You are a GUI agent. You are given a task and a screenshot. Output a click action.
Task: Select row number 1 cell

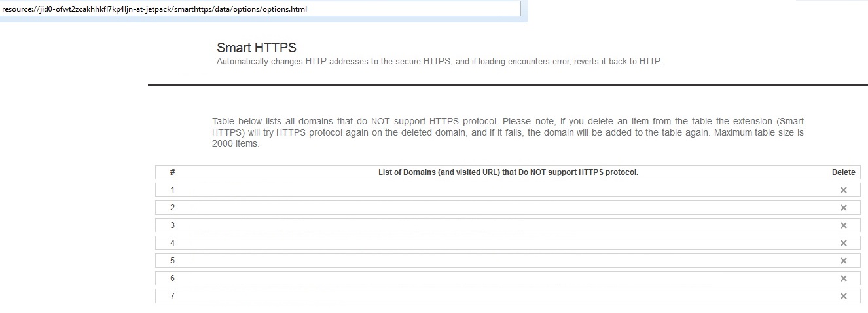click(172, 190)
